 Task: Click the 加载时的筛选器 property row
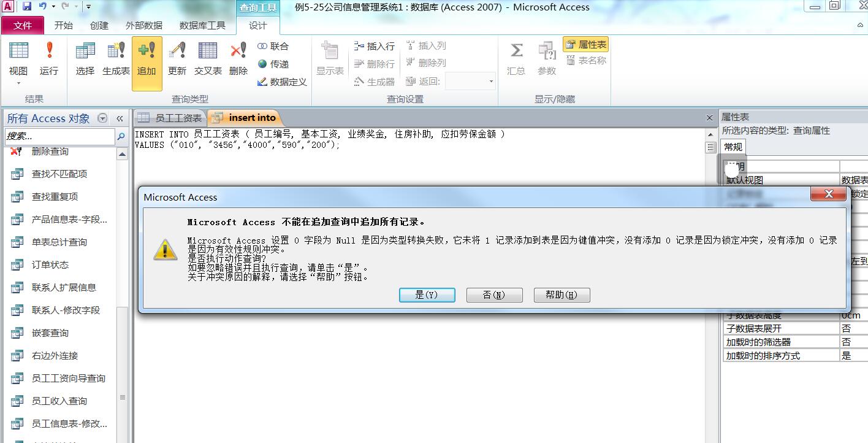click(795, 342)
